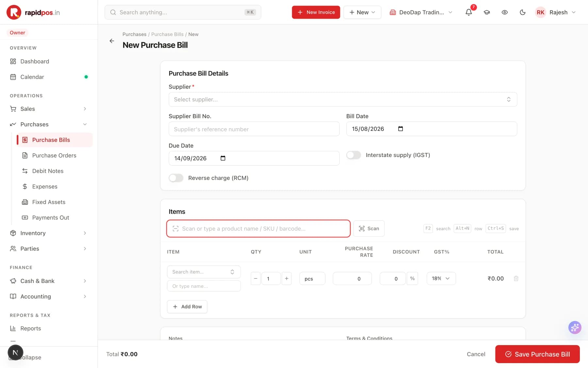Click Purchases breadcrumb link

(134, 34)
